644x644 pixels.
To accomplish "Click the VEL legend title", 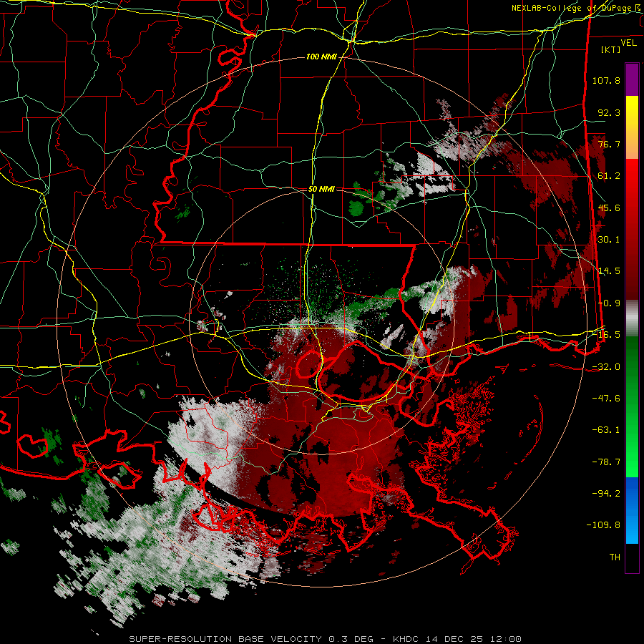I will tap(628, 43).
